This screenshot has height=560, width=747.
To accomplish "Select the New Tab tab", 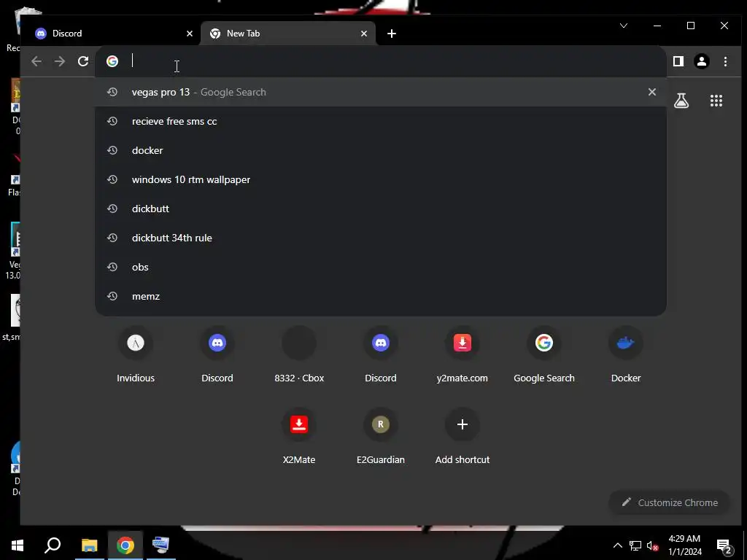I will [x=288, y=34].
